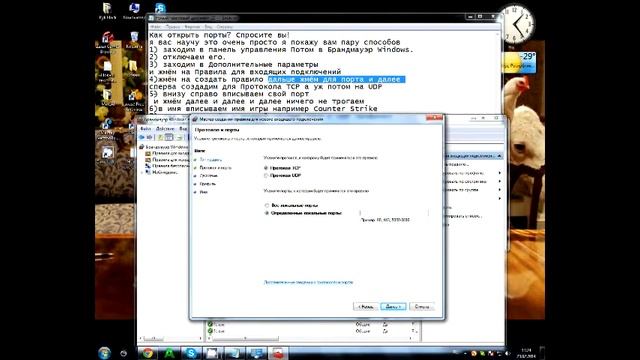Select the UDP protocol radio button
The height and width of the screenshot is (360, 640).
[266, 176]
